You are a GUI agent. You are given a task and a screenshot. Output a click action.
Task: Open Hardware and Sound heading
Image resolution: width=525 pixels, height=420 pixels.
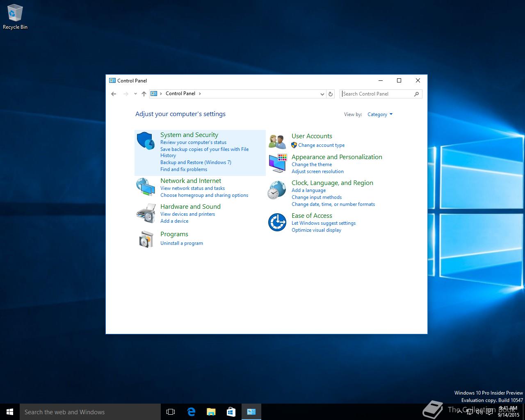pos(190,206)
